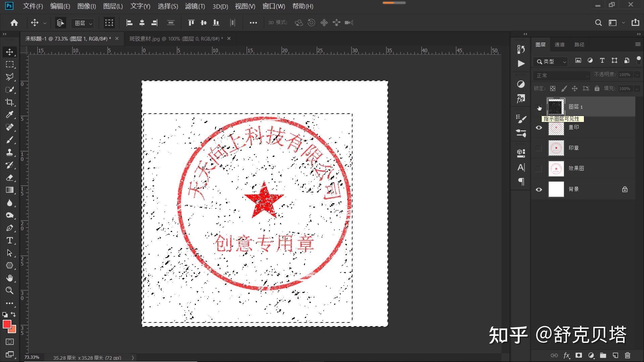Create a new group folder icon

tap(603, 355)
